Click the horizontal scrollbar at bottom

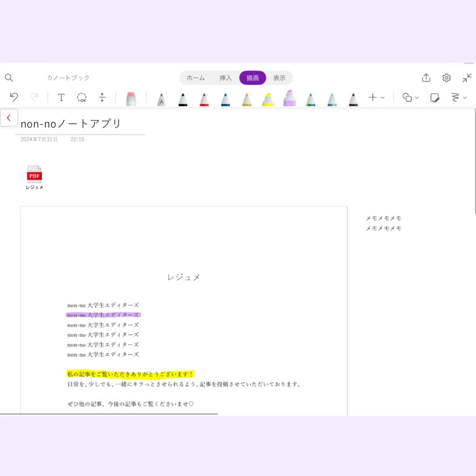point(109,414)
